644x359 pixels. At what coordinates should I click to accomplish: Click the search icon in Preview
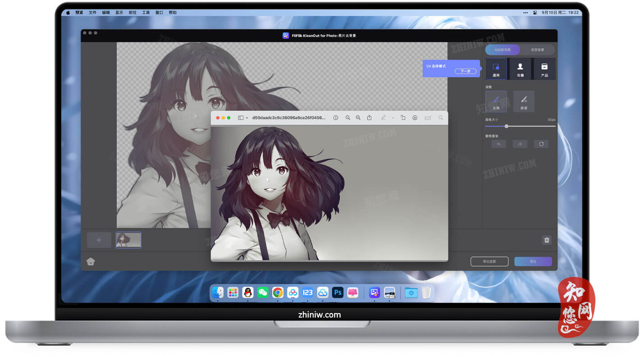tap(441, 118)
